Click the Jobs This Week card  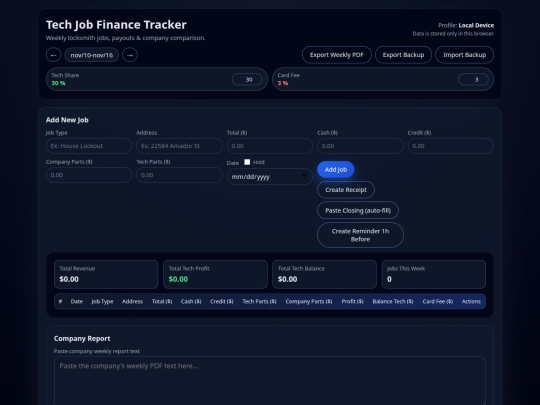(x=434, y=274)
